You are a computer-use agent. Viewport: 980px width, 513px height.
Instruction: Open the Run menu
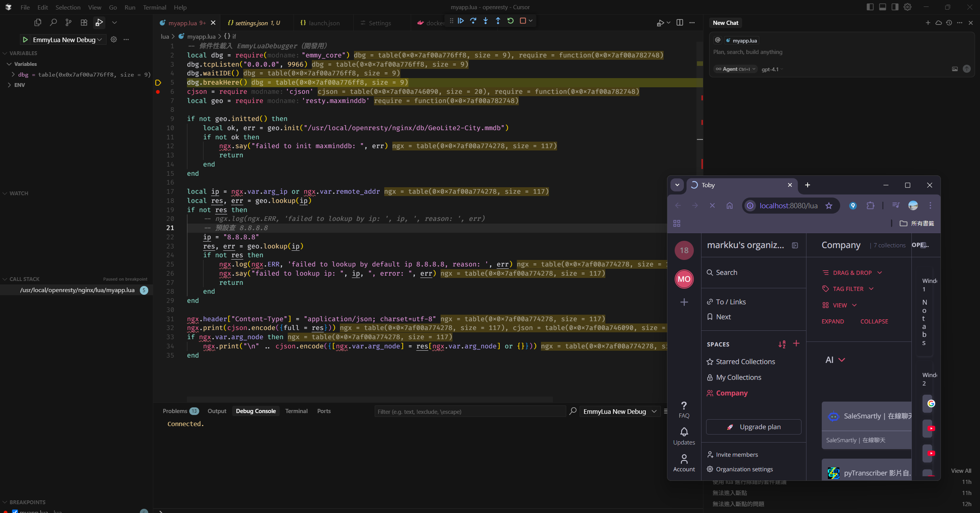[x=130, y=7]
